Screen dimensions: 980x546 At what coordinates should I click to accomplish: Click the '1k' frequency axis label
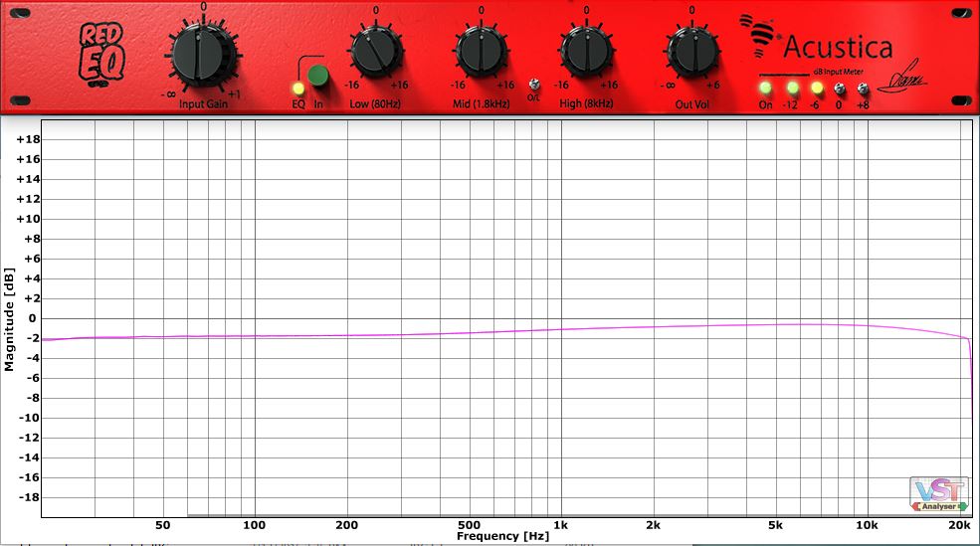pyautogui.click(x=560, y=525)
